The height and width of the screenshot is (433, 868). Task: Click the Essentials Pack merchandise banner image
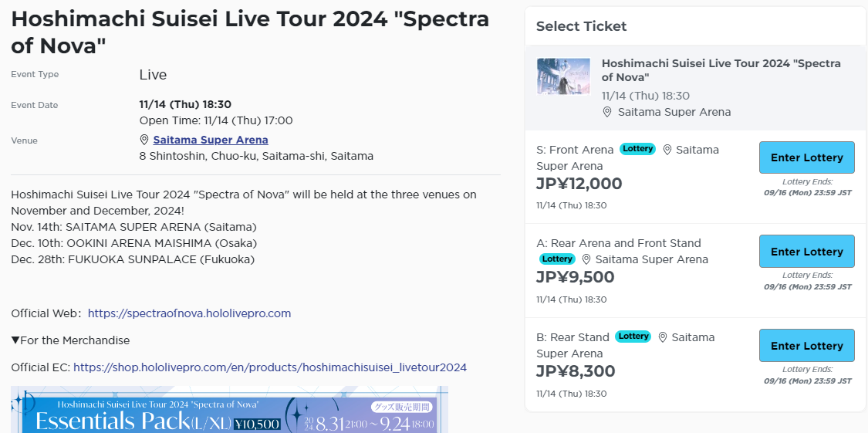tap(229, 411)
